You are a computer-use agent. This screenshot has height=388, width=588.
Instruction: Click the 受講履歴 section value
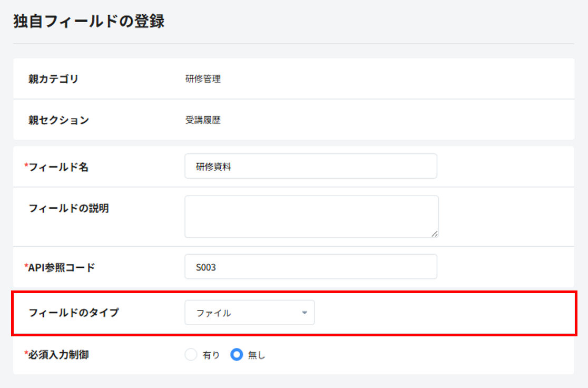(203, 120)
